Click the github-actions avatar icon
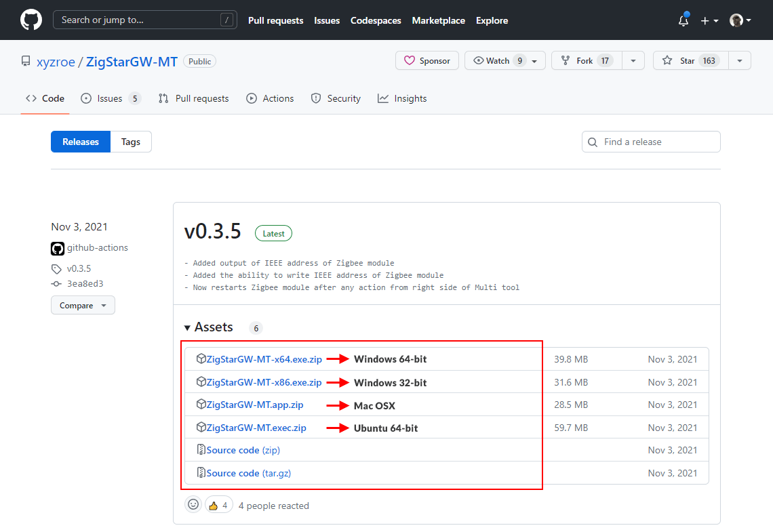 point(58,248)
